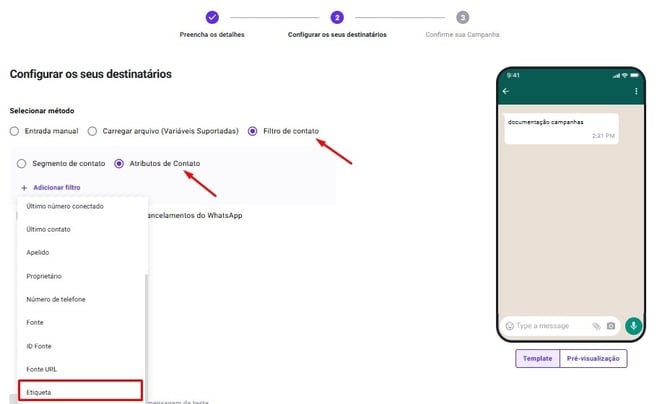Select the Filtro de contato radio button

[253, 131]
